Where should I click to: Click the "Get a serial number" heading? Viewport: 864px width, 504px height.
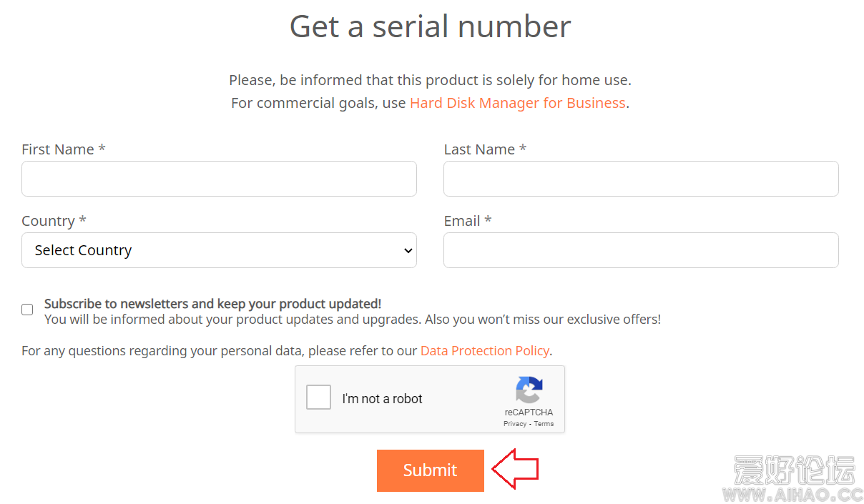[x=430, y=27]
